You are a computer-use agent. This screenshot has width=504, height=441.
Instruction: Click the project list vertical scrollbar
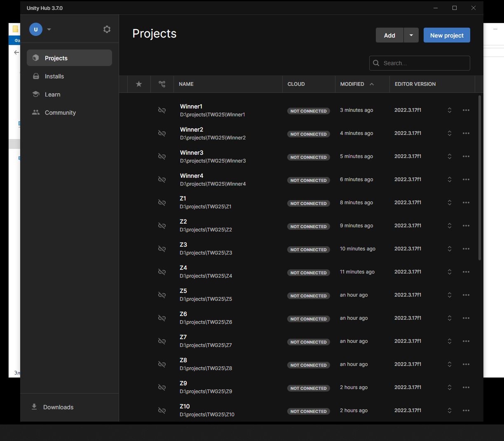[480, 177]
